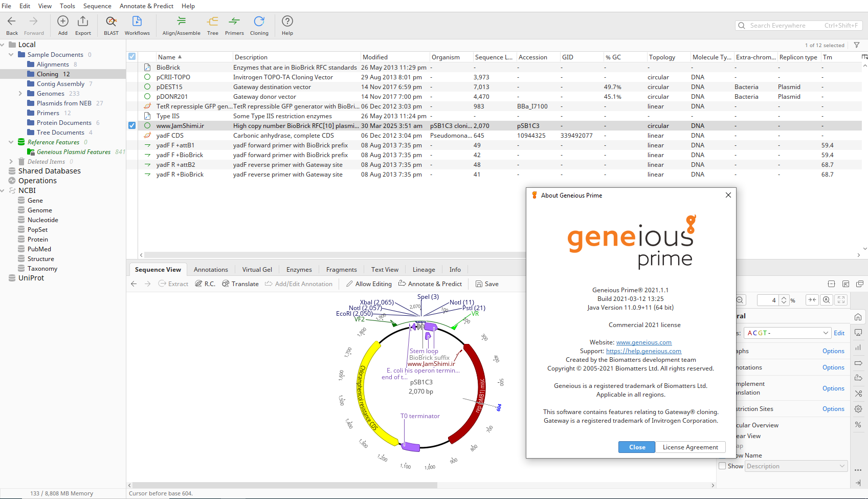
Task: Switch to the Virtual Gel tab
Action: pos(257,270)
